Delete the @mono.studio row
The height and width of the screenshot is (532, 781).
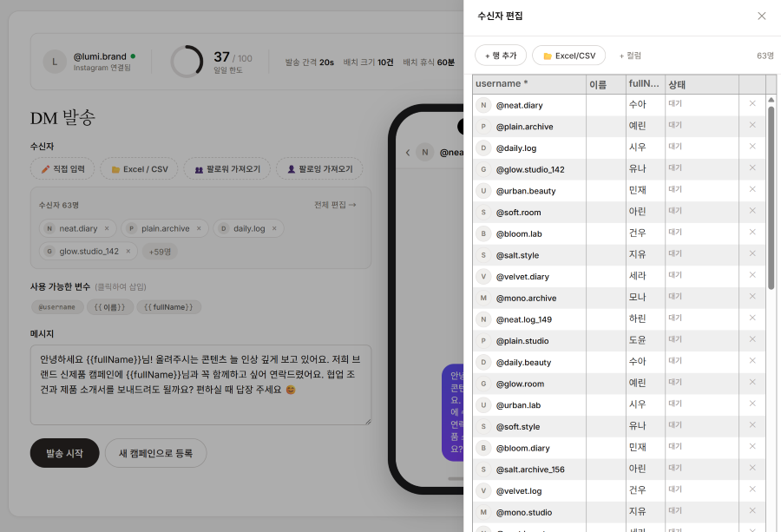[752, 510]
